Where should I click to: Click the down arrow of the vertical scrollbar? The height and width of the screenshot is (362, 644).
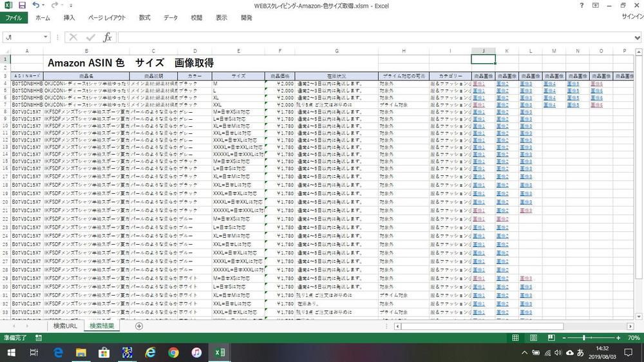[x=639, y=316]
